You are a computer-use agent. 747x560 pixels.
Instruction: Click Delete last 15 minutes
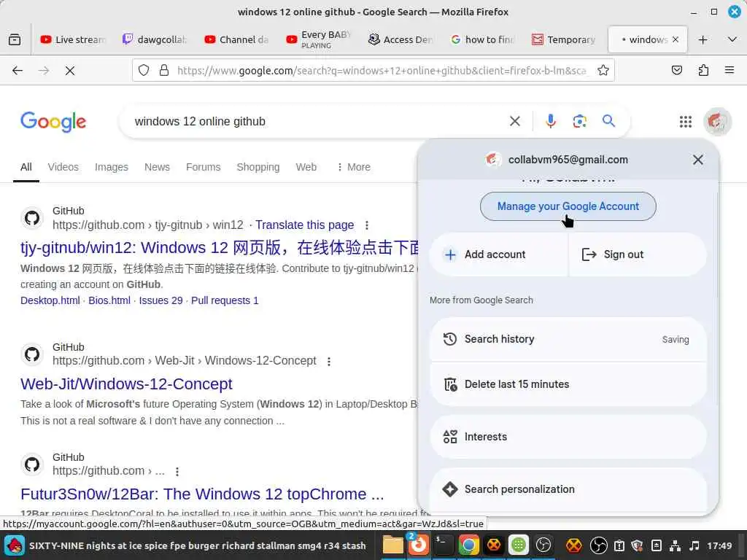[x=568, y=384]
